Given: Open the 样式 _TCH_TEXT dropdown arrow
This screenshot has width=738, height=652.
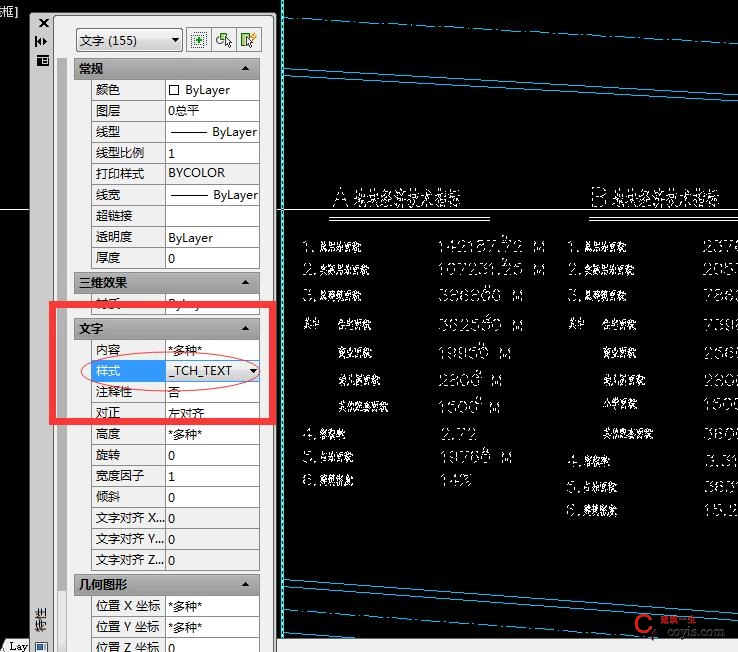Looking at the screenshot, I should pyautogui.click(x=253, y=371).
